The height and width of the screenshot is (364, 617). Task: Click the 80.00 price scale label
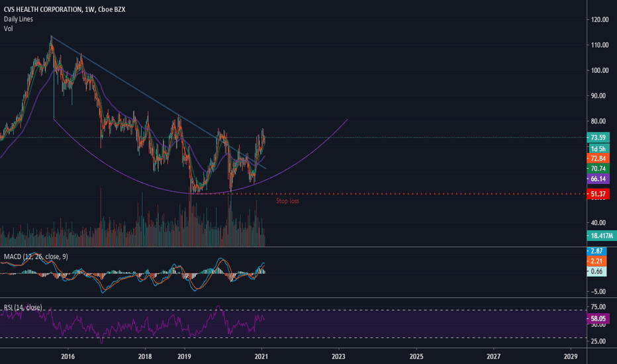click(598, 121)
